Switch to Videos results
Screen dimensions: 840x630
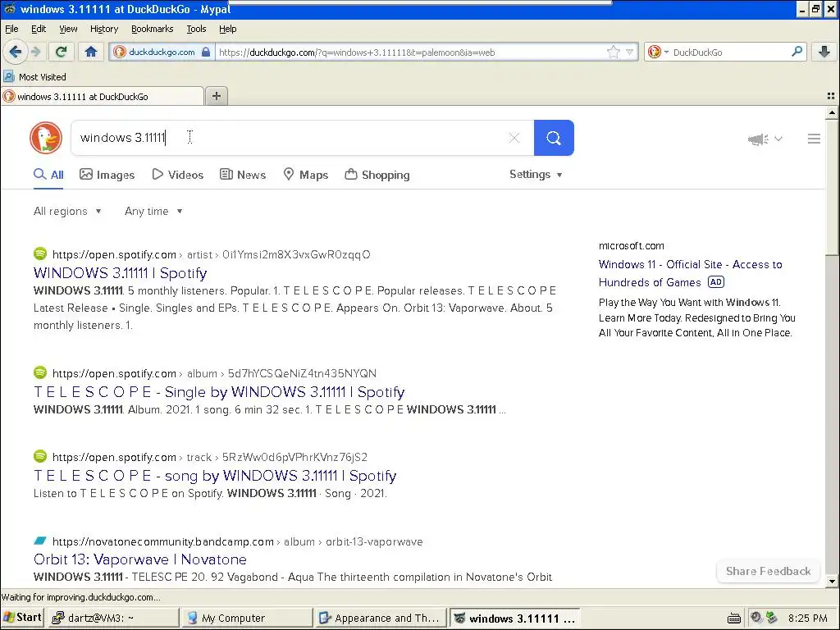tap(178, 175)
